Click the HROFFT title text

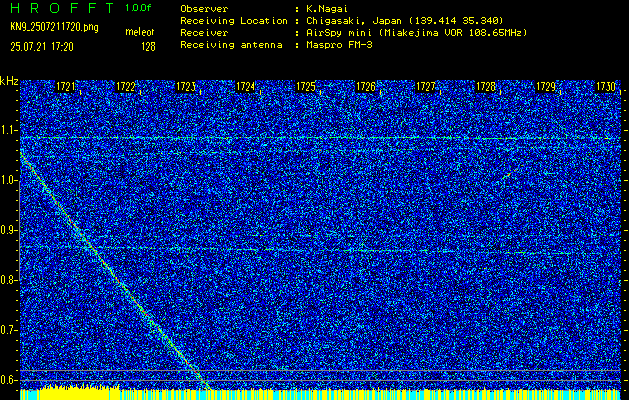click(62, 8)
